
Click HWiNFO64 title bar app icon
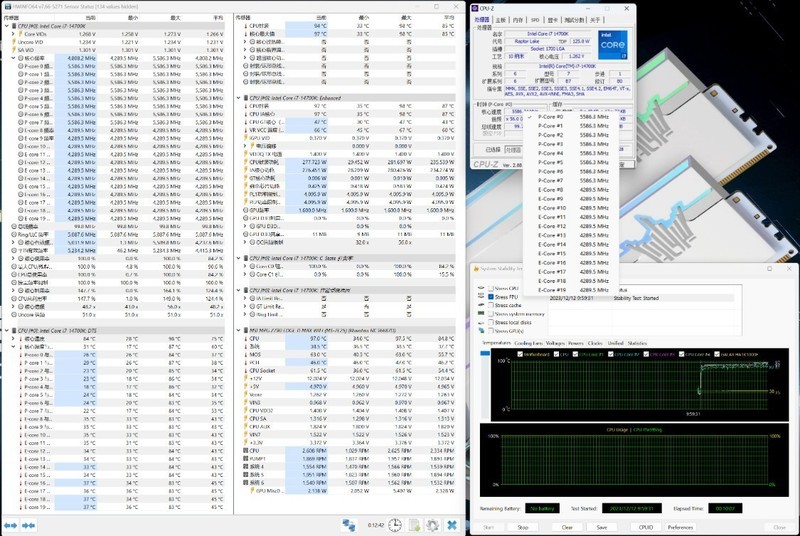8,7
